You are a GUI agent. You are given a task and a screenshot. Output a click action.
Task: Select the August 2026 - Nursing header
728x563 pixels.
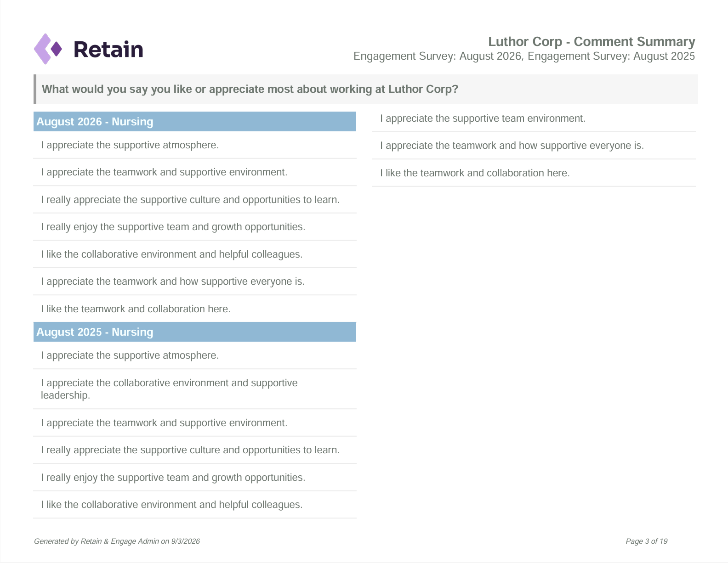click(x=195, y=122)
